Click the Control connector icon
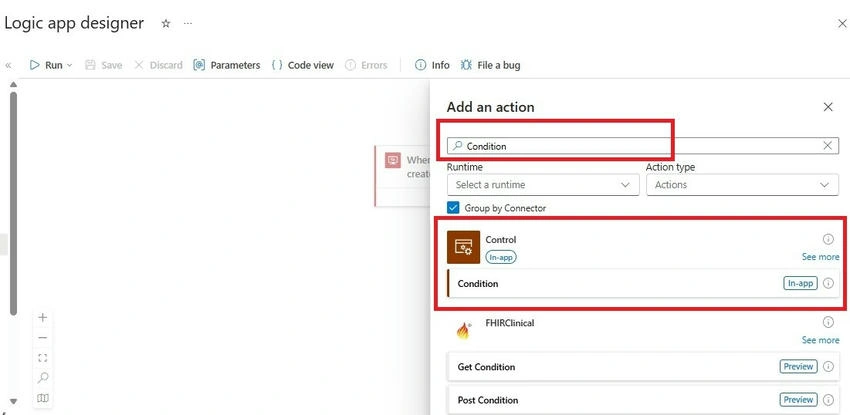The image size is (850, 415). click(x=463, y=247)
